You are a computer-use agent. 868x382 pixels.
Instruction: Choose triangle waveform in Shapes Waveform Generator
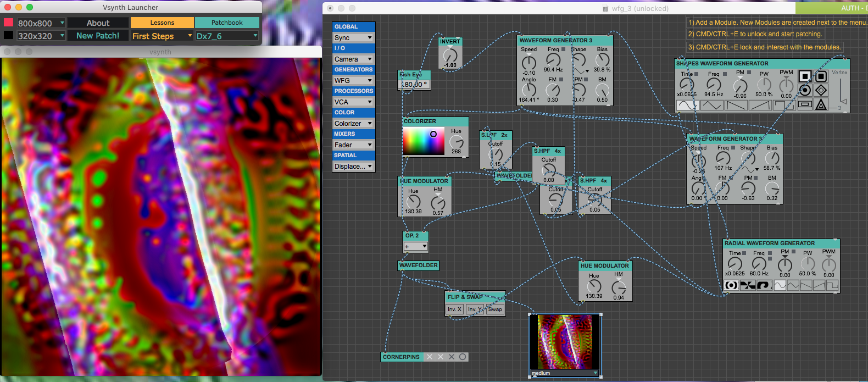(711, 105)
